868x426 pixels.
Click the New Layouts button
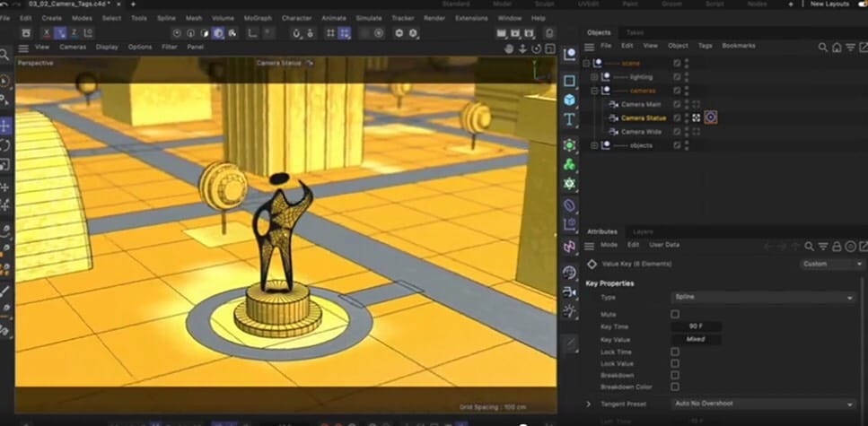[x=829, y=4]
